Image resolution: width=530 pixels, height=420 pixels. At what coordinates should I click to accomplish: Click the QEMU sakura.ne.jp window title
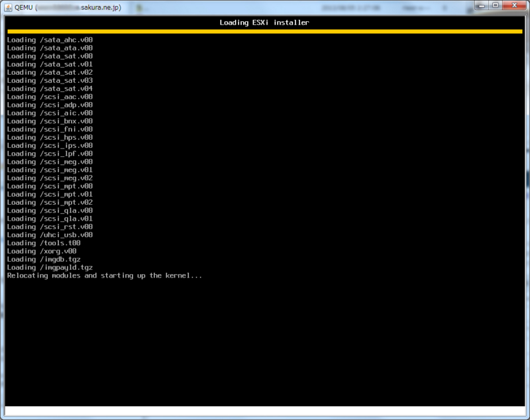[68, 7]
